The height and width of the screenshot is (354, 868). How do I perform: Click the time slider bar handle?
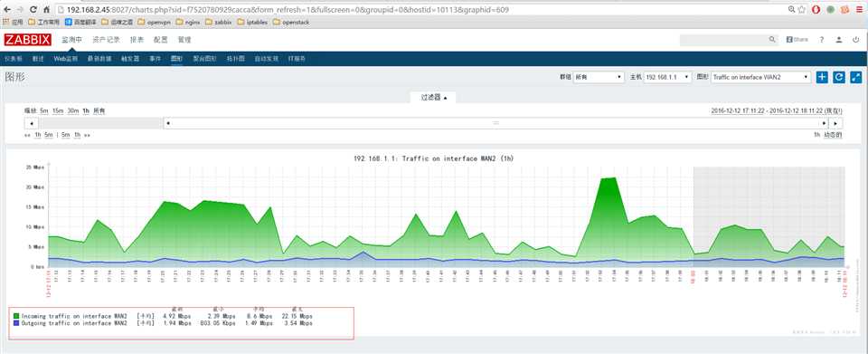(496, 123)
